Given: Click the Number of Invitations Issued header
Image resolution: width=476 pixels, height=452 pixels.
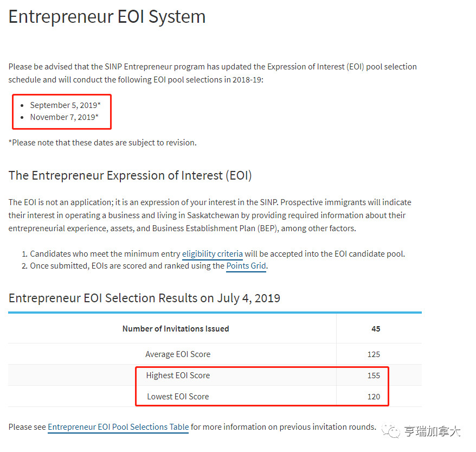Looking at the screenshot, I should (176, 329).
